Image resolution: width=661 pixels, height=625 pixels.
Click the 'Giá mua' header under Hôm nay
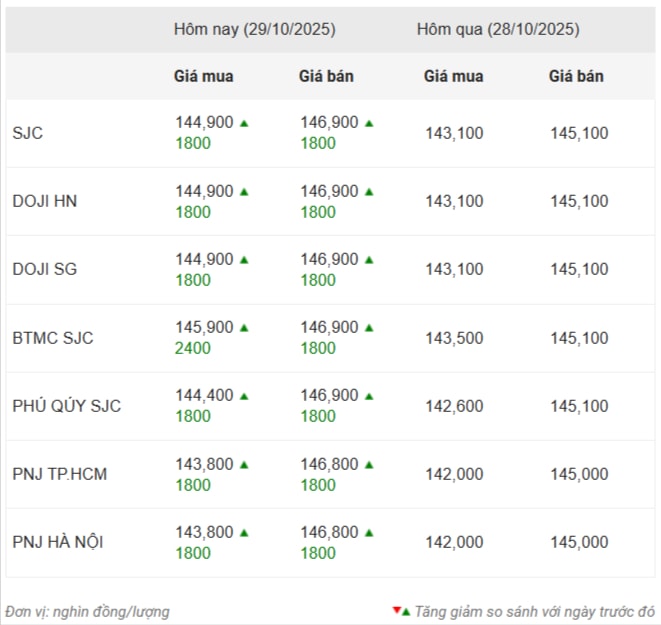coord(204,76)
